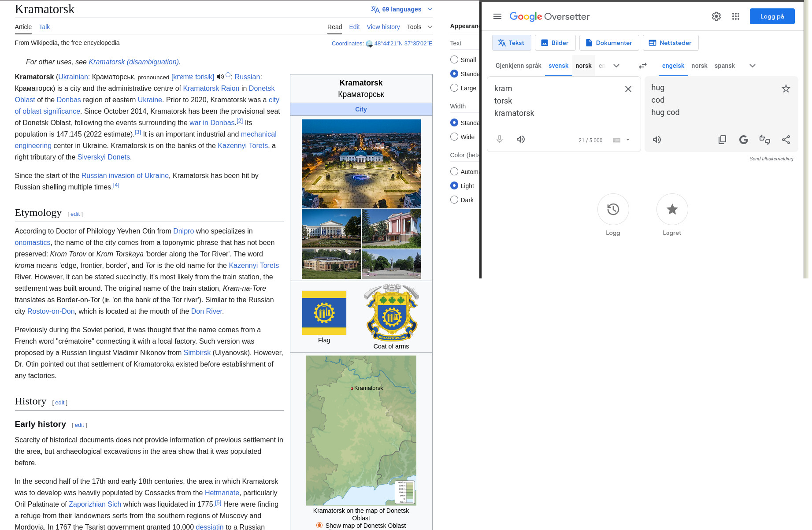Click the blue Logg på button
812x530 pixels.
(x=772, y=16)
